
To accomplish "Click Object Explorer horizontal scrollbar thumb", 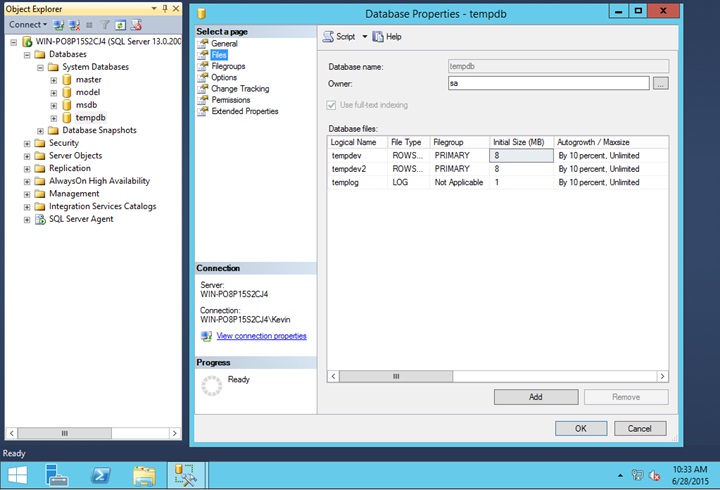I will coord(65,433).
